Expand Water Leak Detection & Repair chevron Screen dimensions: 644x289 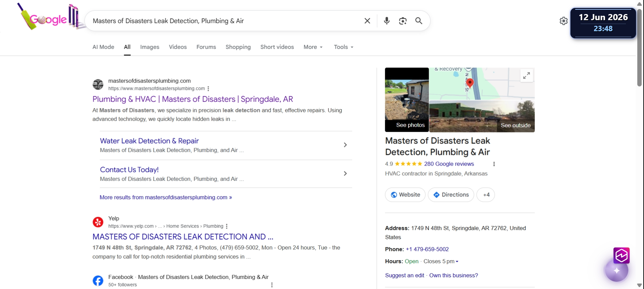[x=345, y=145]
